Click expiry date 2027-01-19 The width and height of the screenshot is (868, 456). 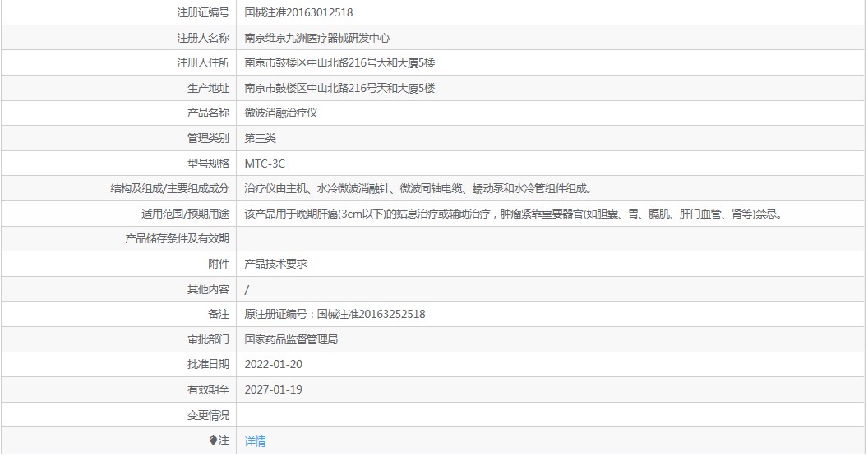pos(273,389)
